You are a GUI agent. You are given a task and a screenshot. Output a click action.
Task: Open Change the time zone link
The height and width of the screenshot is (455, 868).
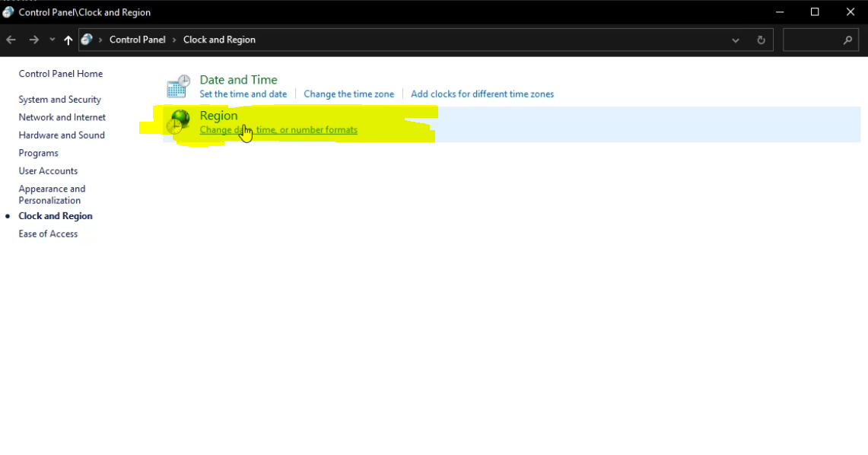pos(348,94)
